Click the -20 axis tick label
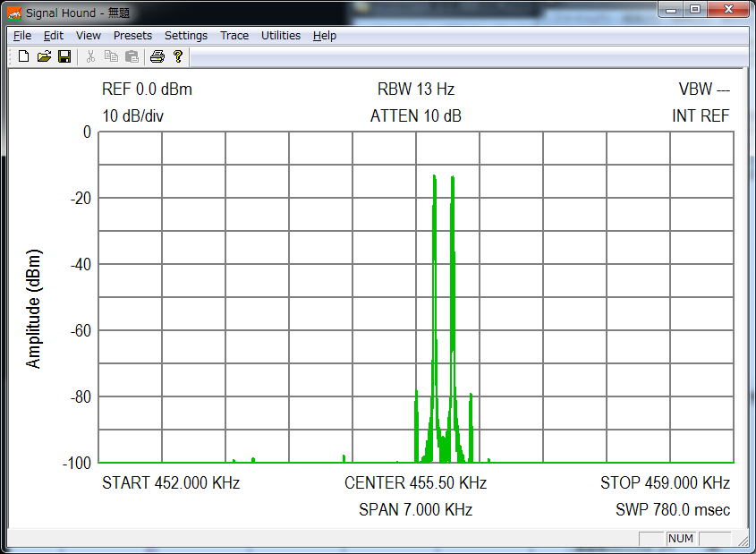This screenshot has width=756, height=554. coord(81,198)
